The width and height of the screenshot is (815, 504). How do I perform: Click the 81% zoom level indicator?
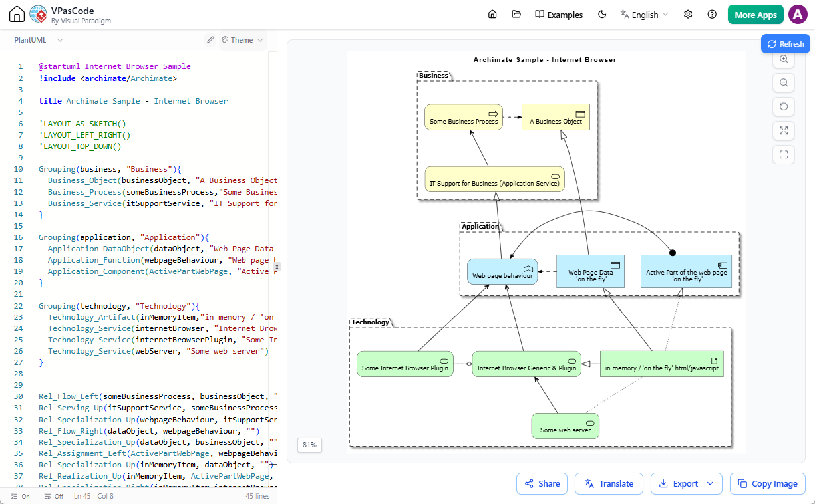(309, 445)
